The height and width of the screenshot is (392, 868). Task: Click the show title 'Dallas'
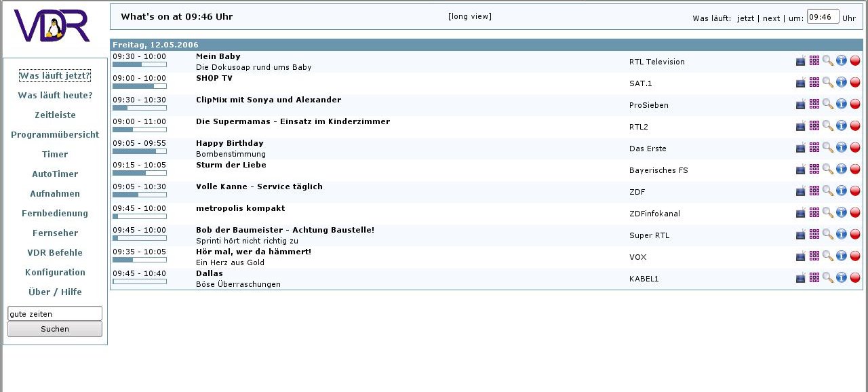click(210, 273)
